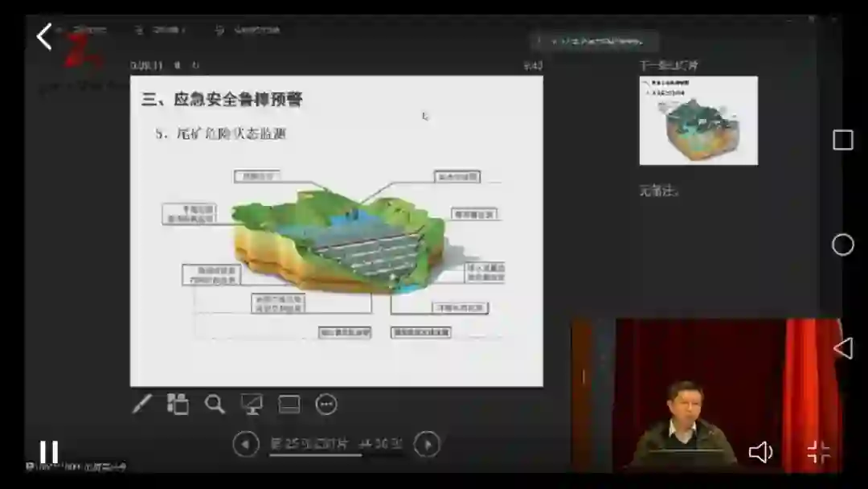This screenshot has width=868, height=489.
Task: Exit fullscreen with the collapse icon
Action: tap(819, 452)
